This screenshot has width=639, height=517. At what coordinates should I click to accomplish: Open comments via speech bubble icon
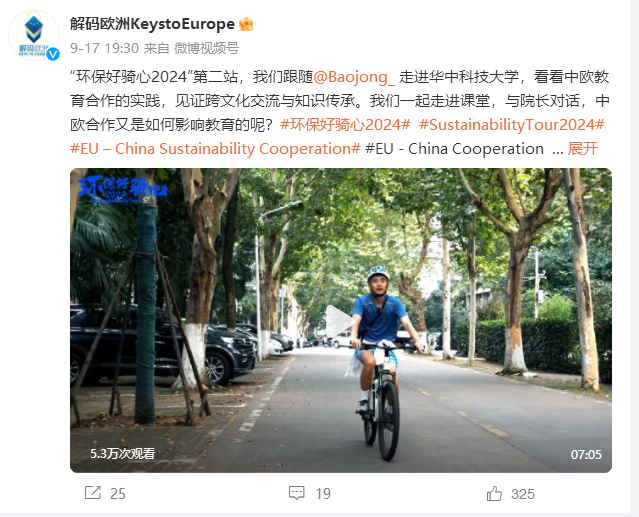pos(296,493)
